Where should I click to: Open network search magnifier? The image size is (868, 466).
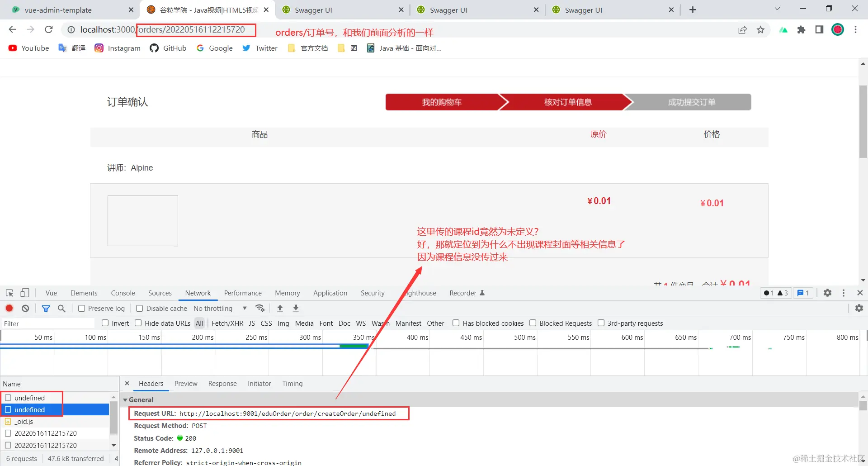61,308
